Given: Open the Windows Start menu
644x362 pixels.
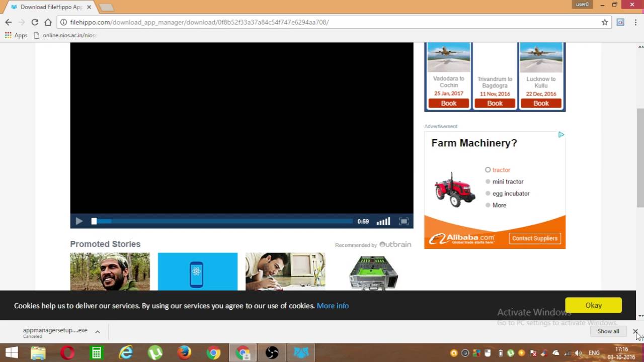Looking at the screenshot, I should point(11,352).
